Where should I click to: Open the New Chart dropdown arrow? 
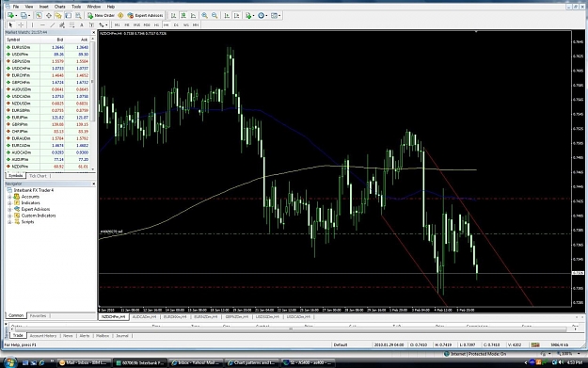pyautogui.click(x=16, y=15)
